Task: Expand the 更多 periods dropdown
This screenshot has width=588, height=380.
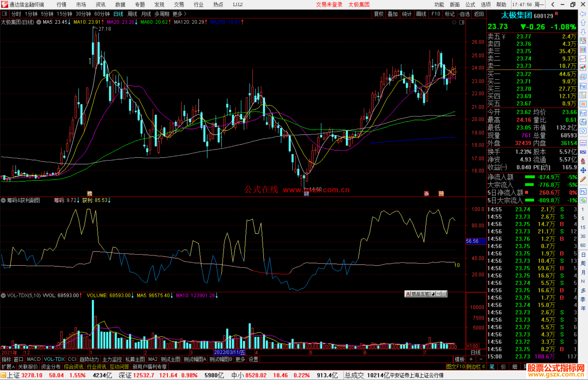Action: [179, 14]
